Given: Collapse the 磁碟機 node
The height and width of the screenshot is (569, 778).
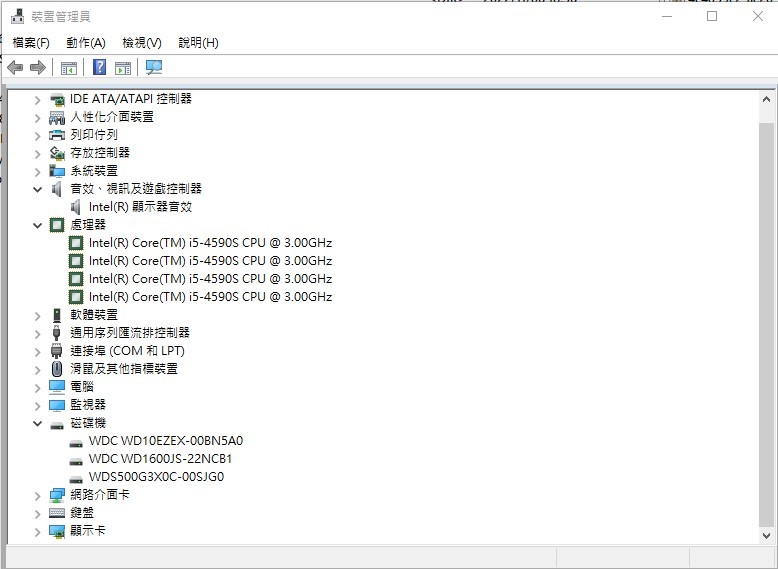Looking at the screenshot, I should (37, 423).
